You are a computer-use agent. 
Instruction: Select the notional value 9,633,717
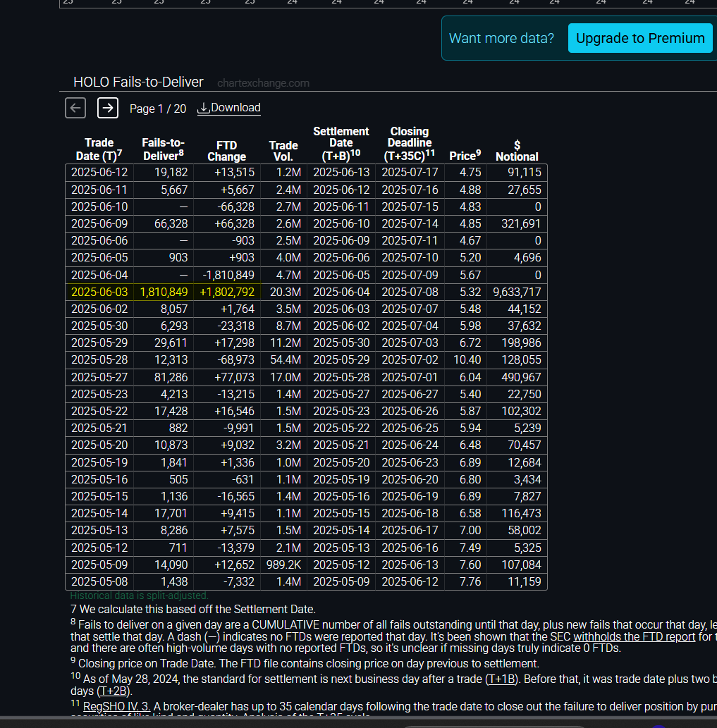tap(517, 292)
